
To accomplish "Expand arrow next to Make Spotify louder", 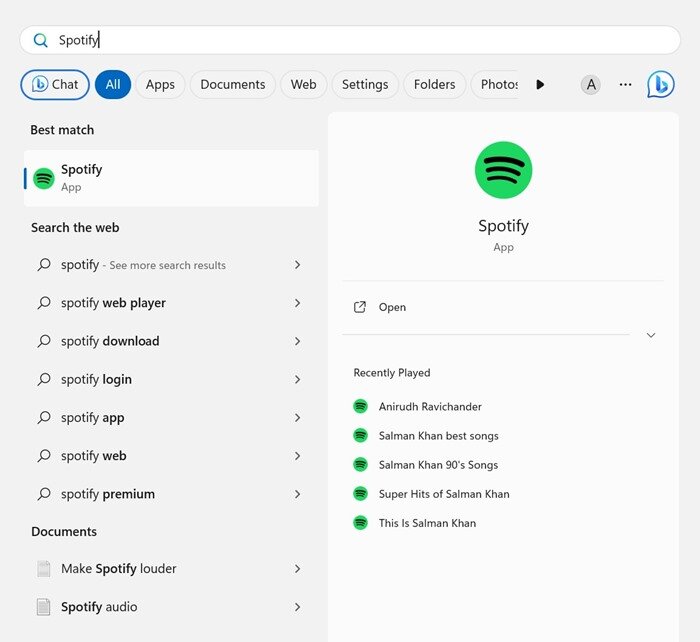I will click(297, 569).
